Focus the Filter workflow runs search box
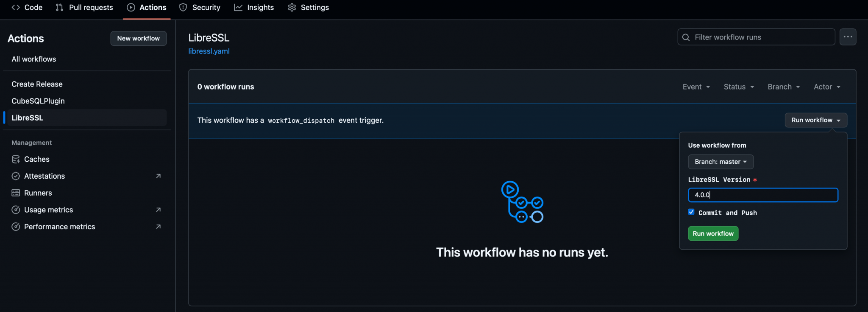 point(756,37)
